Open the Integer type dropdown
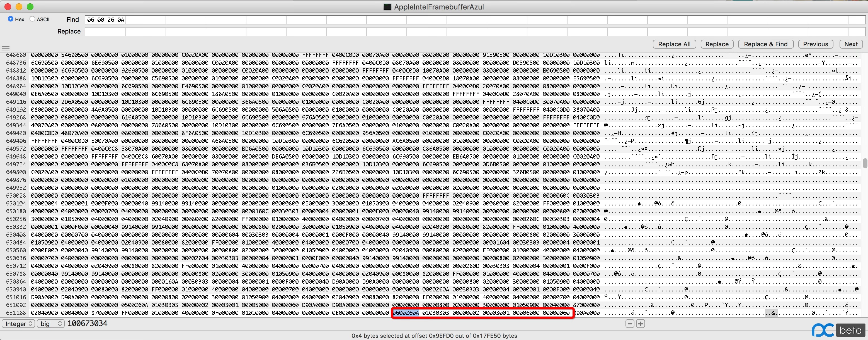This screenshot has height=340, width=868. [x=18, y=324]
